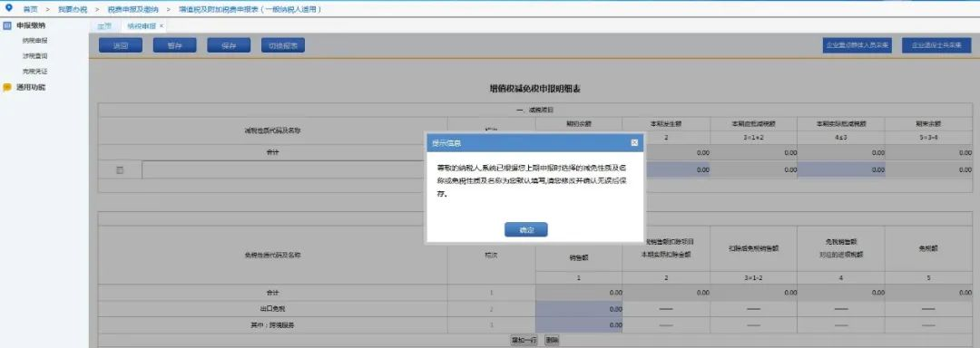Click the 申报缴纳 sidebar section icon
This screenshot has height=348, width=980.
pos(7,25)
